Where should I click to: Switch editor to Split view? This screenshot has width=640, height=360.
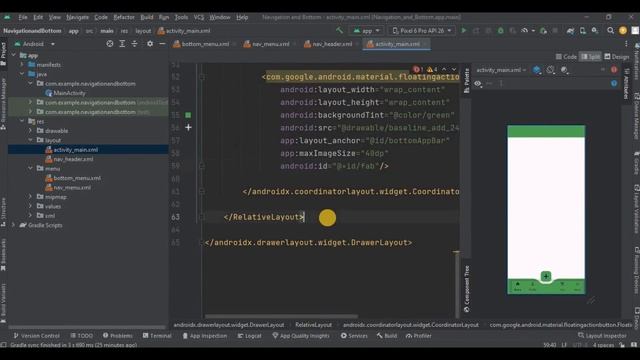(590, 57)
